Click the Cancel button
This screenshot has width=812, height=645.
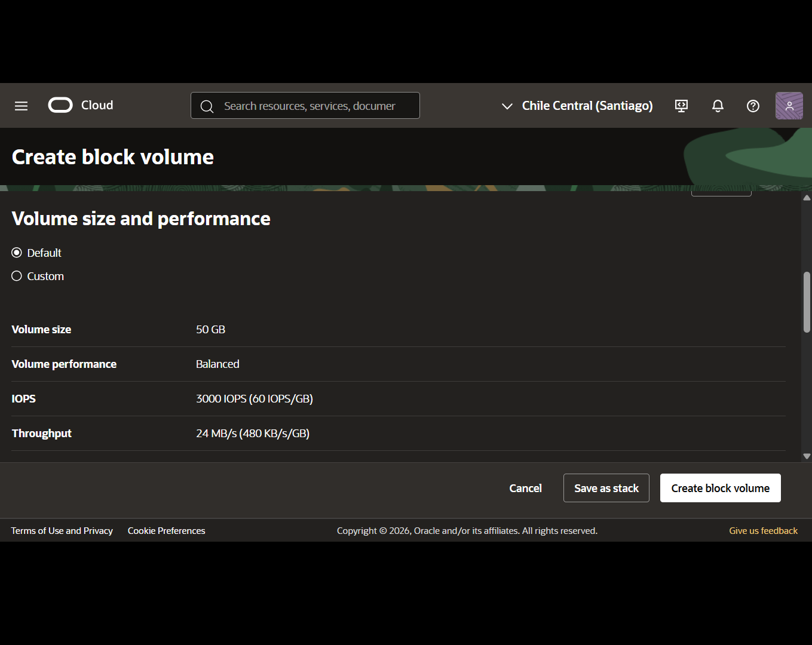coord(525,488)
